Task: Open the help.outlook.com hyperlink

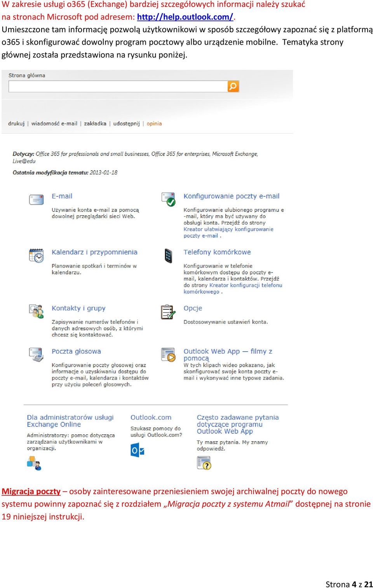Action: [185, 17]
